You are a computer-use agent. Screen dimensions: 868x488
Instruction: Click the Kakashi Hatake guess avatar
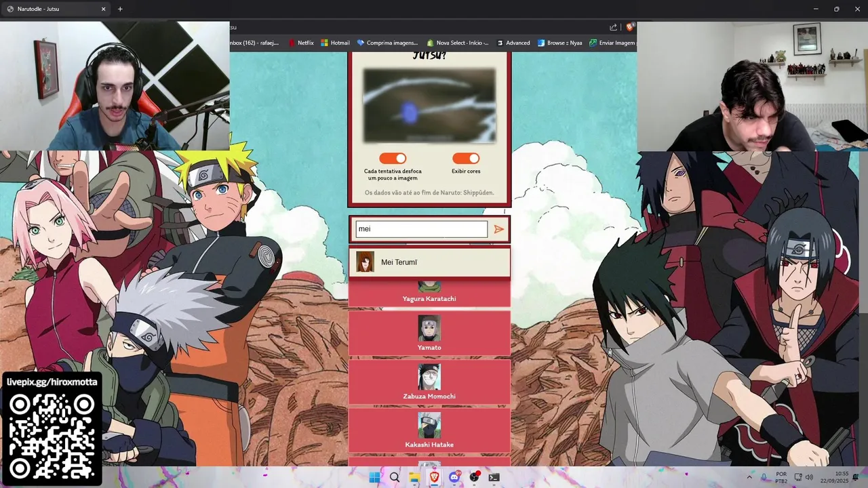click(x=429, y=426)
